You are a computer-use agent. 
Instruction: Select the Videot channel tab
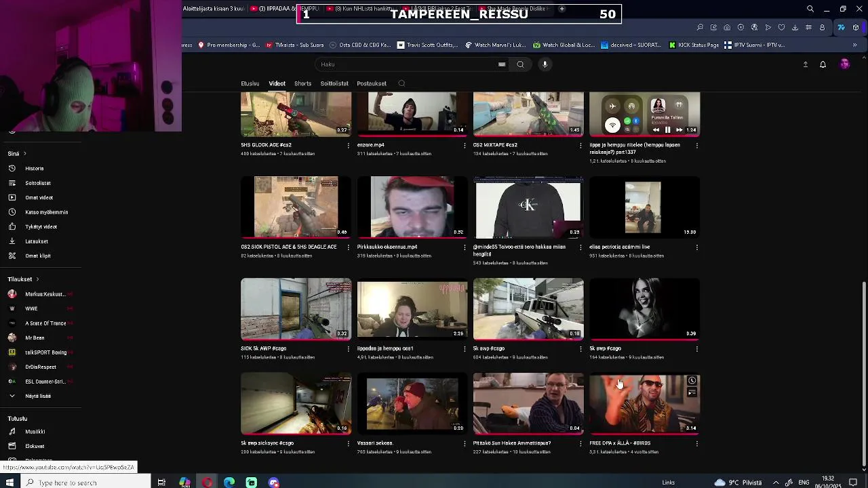277,83
